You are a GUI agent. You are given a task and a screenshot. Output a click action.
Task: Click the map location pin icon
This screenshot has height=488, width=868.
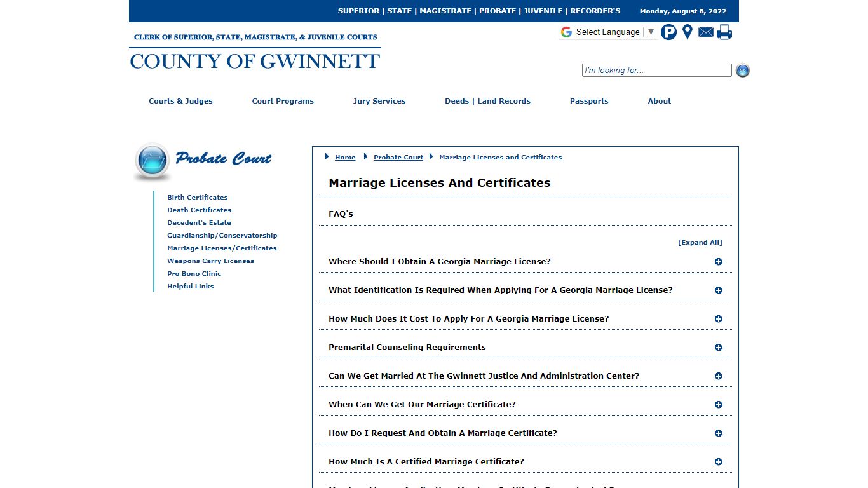(687, 32)
